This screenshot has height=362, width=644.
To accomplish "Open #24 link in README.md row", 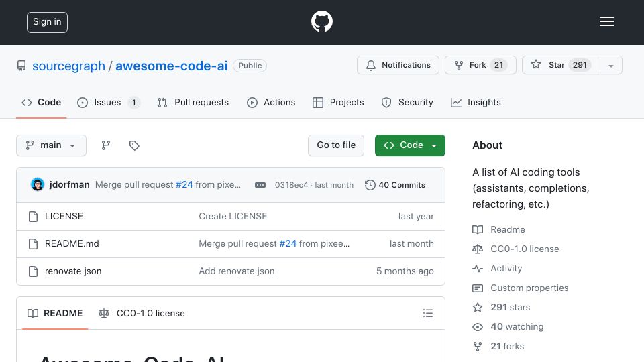I will click(288, 244).
